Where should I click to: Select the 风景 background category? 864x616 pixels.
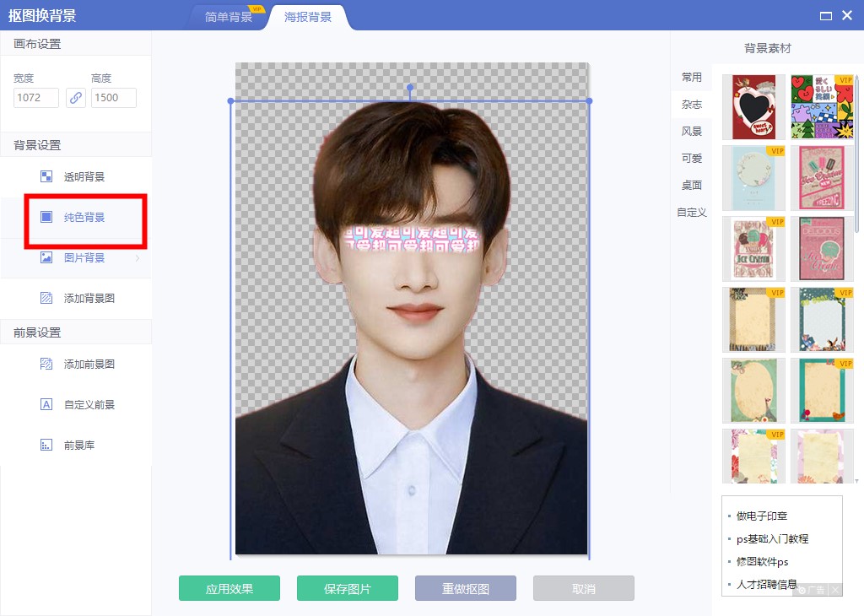pyautogui.click(x=692, y=131)
